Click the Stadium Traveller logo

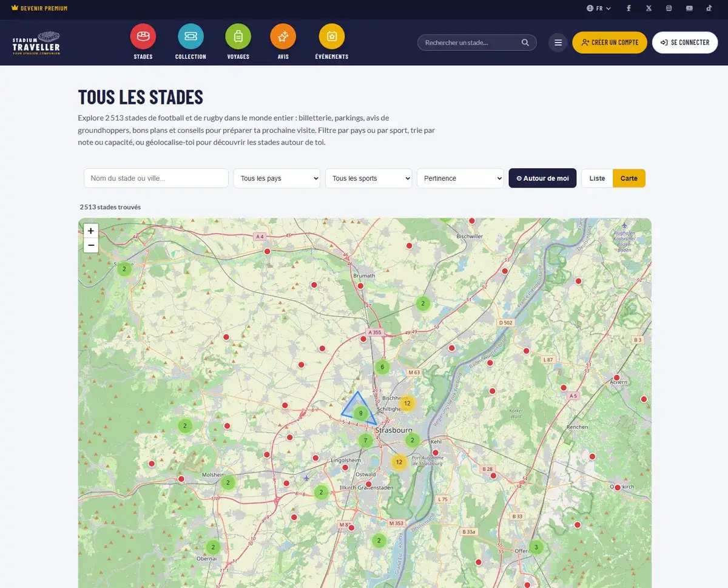click(x=36, y=43)
